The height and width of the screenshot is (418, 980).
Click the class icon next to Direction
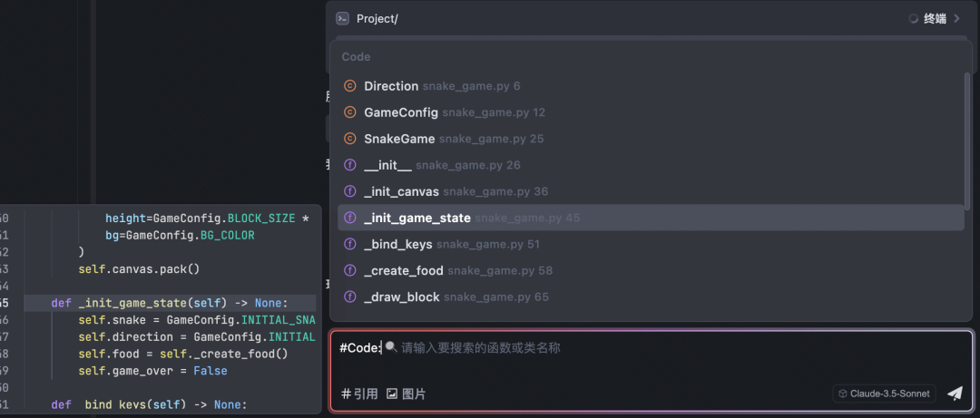(350, 86)
